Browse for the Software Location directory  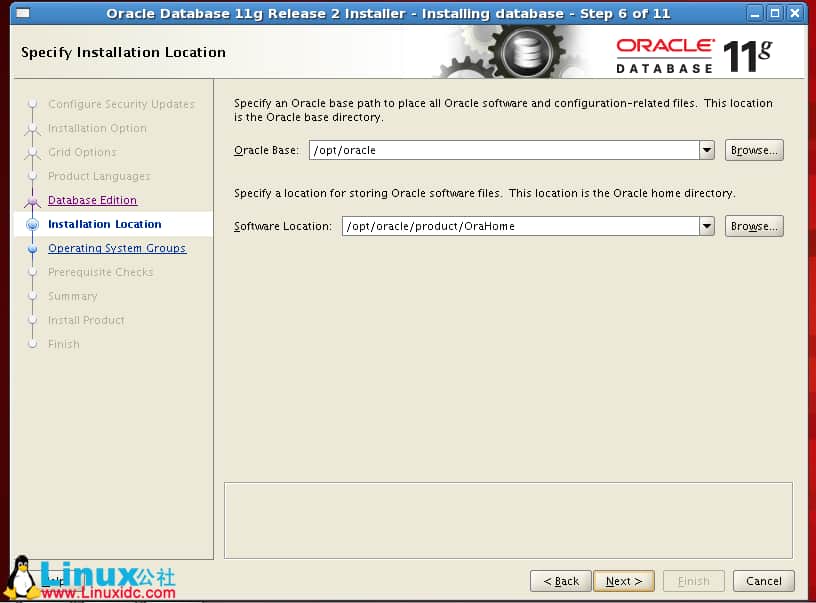click(754, 226)
